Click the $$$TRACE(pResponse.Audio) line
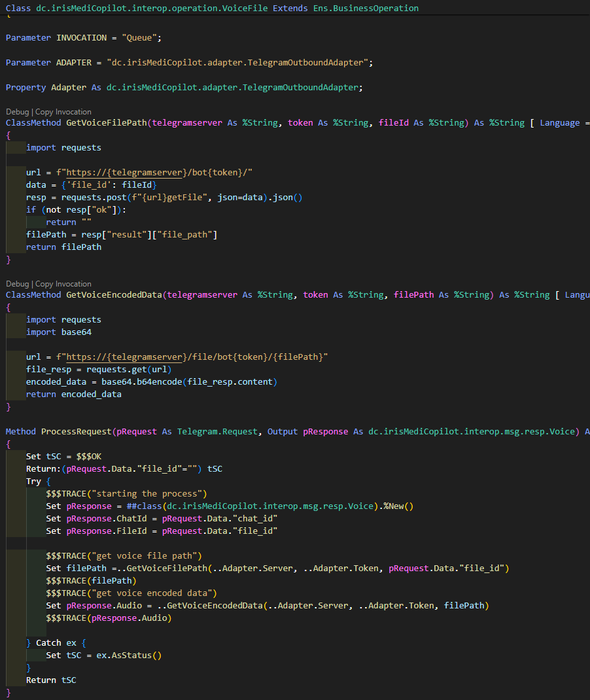 [x=109, y=618]
